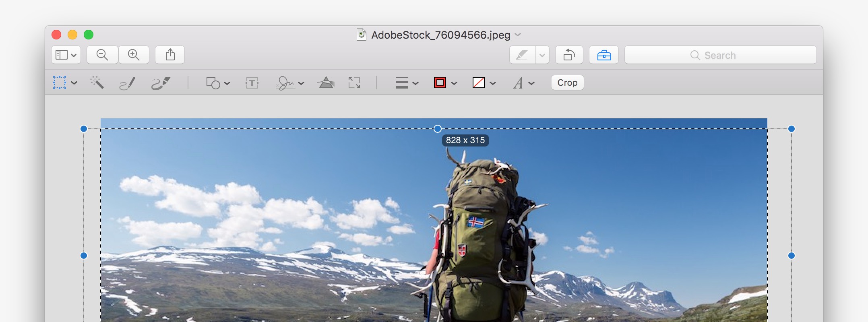Click the Adjust Size tool
Screen dimensions: 868x322
354,83
